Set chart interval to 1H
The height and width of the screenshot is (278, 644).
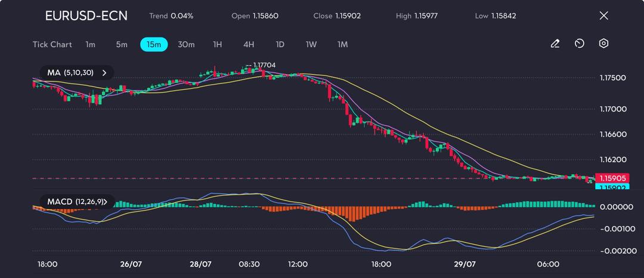coord(218,44)
